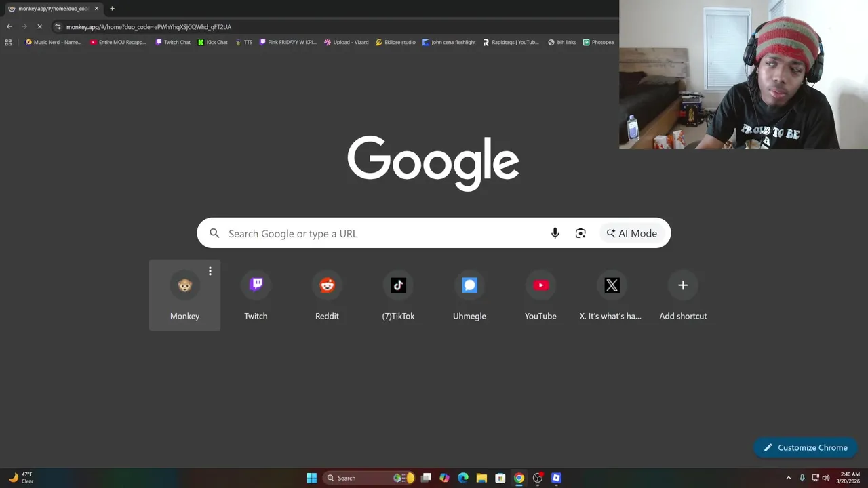
Task: Open Music Nerd bookmark
Action: point(53,42)
